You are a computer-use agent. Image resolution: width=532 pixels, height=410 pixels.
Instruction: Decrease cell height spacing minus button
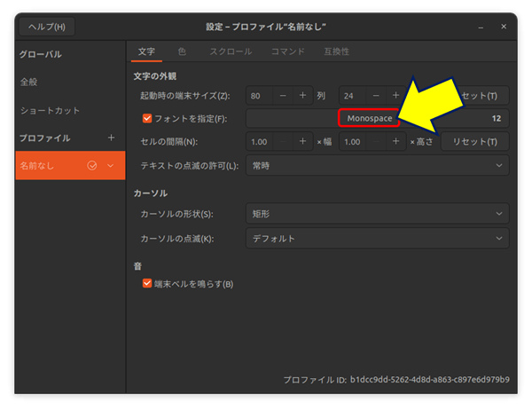(376, 142)
